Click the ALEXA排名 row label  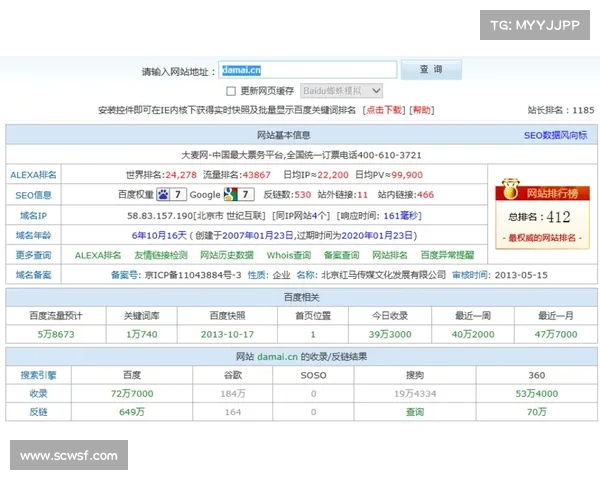point(33,175)
